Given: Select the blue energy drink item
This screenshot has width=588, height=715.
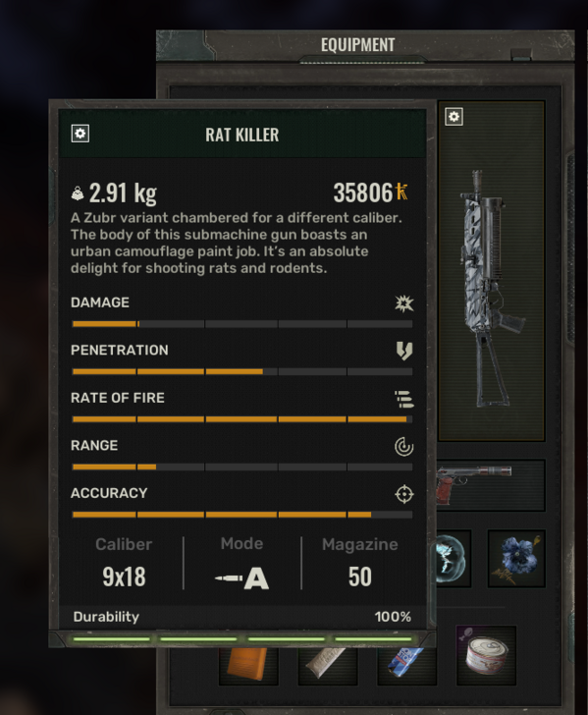Looking at the screenshot, I should (x=407, y=666).
